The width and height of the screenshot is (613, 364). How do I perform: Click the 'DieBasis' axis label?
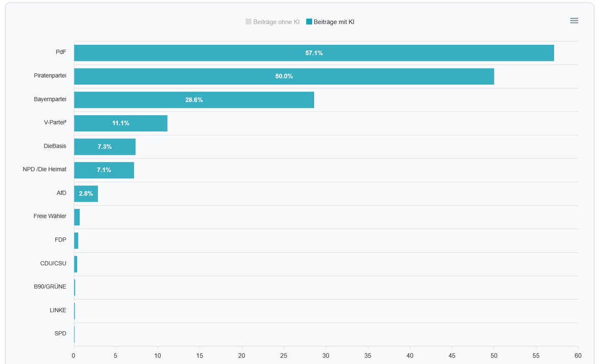click(55, 146)
